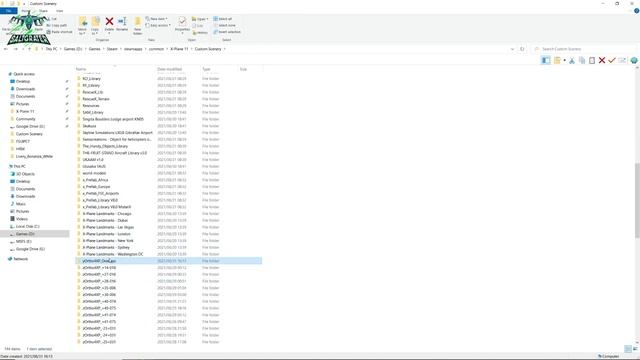Viewport: 640px width, 360px height.
Task: Click the Copy icon in command bar
Action: [x=582, y=60]
